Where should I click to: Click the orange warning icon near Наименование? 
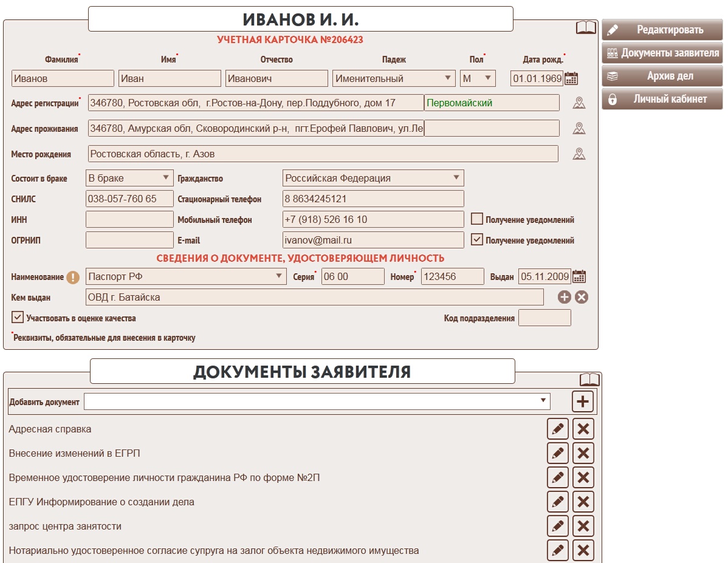[73, 278]
